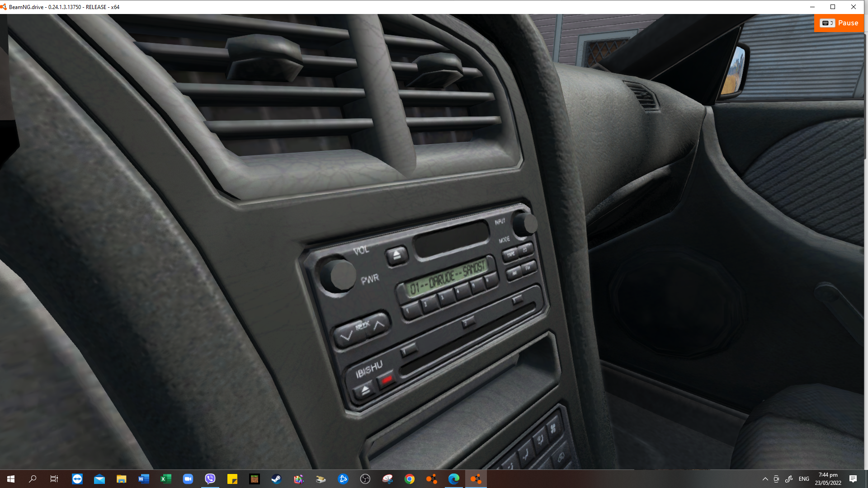Open ENG language input selector
Viewport: 868px width, 488px height.
[x=804, y=479]
